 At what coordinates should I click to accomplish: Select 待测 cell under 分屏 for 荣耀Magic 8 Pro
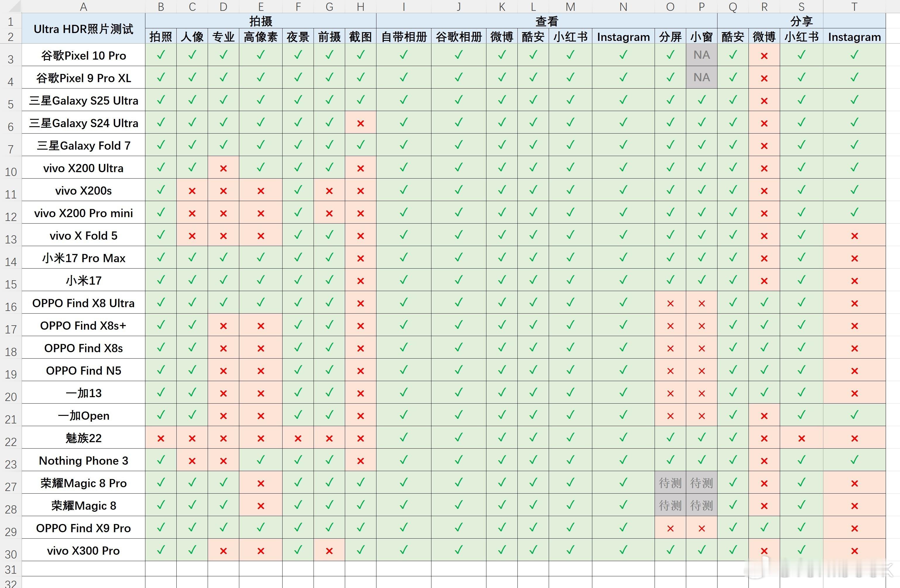coord(670,483)
